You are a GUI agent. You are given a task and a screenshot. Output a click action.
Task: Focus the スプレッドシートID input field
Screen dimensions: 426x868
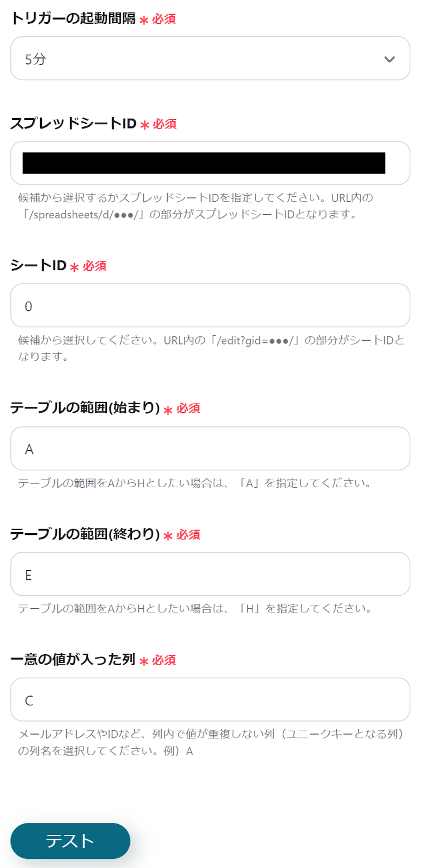210,163
